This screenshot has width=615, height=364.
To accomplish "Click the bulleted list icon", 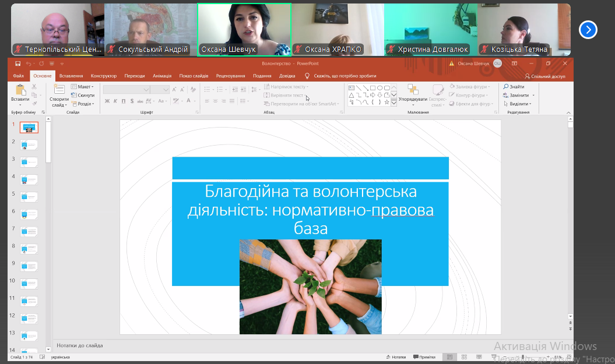I will (208, 90).
